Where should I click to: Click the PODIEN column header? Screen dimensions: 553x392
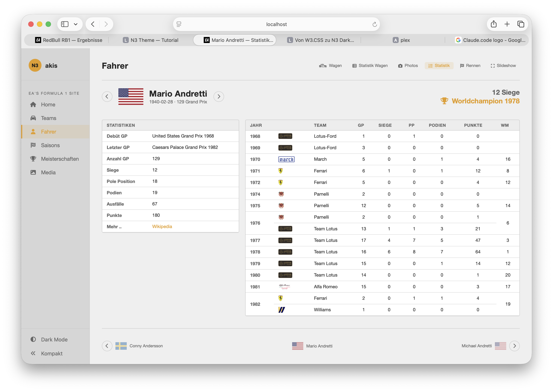point(437,125)
